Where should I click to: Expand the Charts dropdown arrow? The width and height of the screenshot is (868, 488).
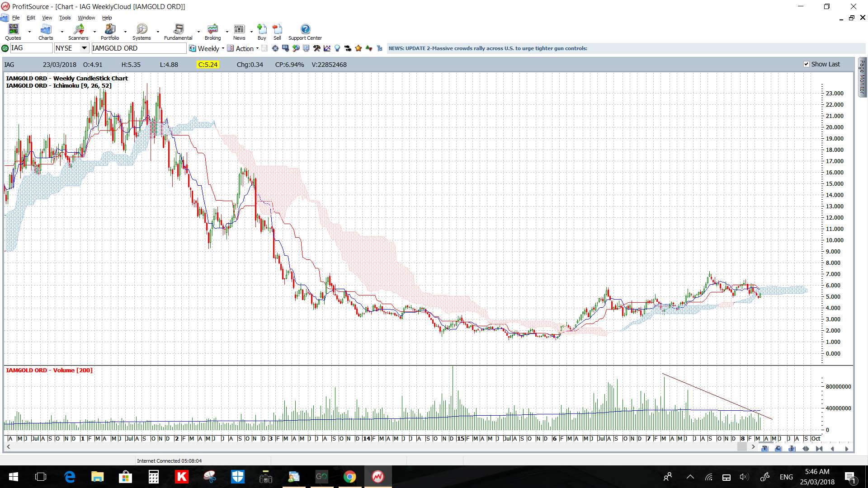(x=62, y=32)
